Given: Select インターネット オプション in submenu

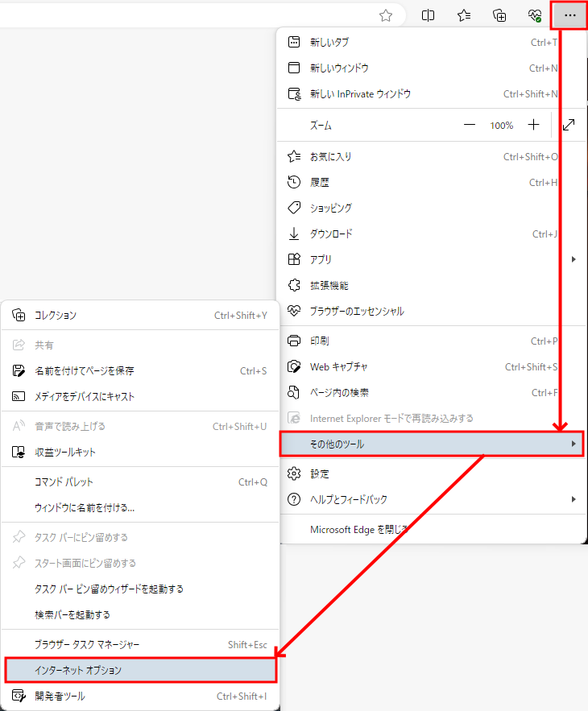Looking at the screenshot, I should 141,670.
